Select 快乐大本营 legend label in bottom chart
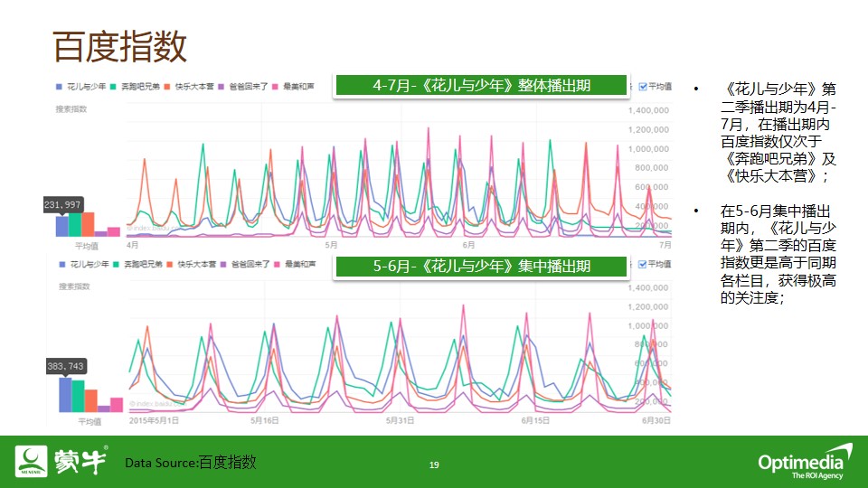The height and width of the screenshot is (488, 868). pyautogui.click(x=196, y=265)
